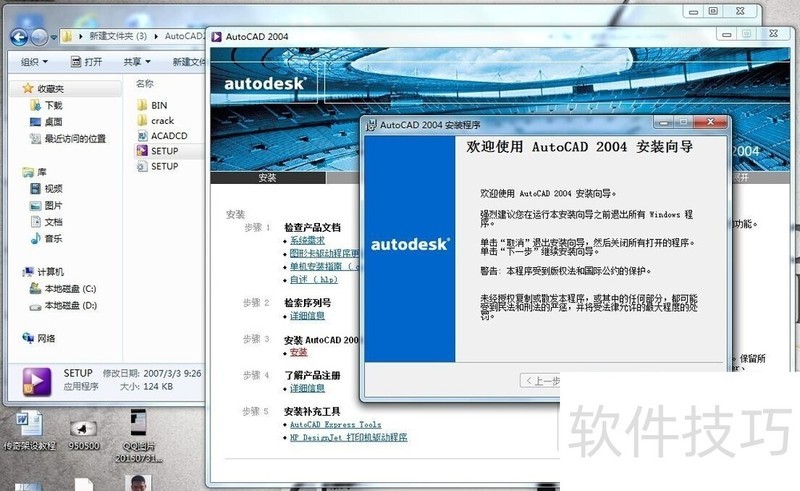Viewport: 800px width, 491px height.
Task: Click the SETUP icon in the details pane
Action: click(x=37, y=382)
